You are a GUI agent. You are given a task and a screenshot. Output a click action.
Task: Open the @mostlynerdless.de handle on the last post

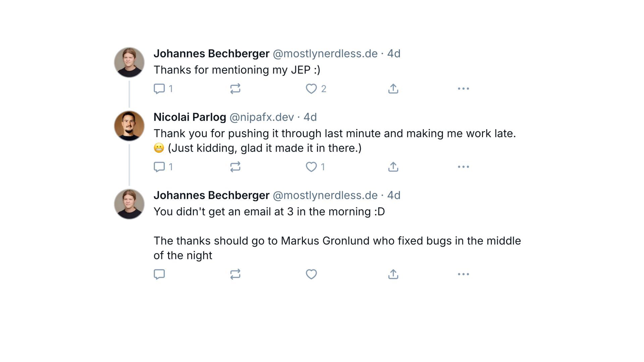pos(325,195)
